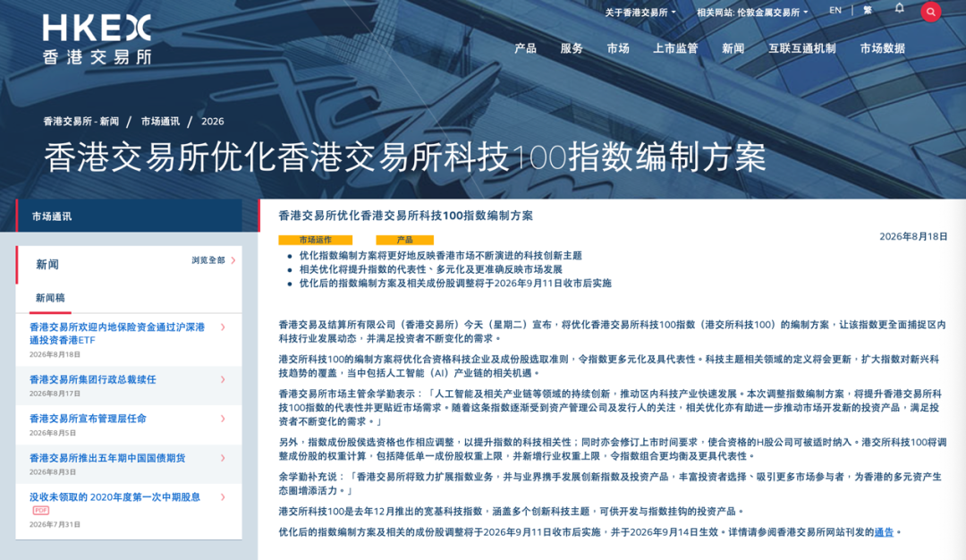966x560 pixels.
Task: Open the 上市监管 main menu
Action: coord(675,48)
